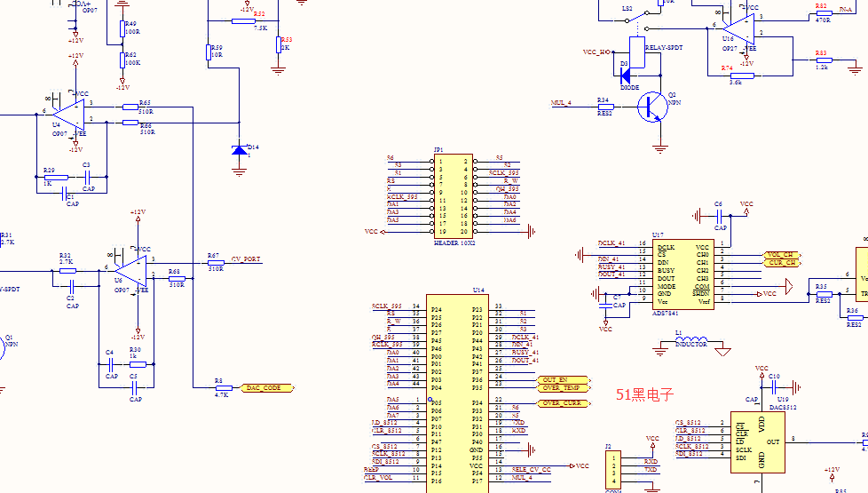Select the ADS7841 U17 chip body
Screen dimensions: 868x493
(683, 274)
